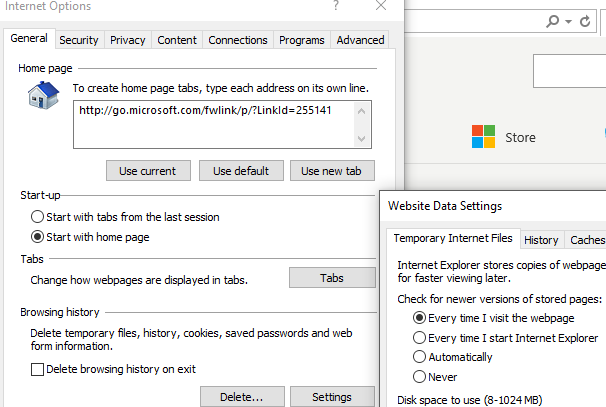Switch to the Programs tab
Screen dimensions: 606x407
302,40
